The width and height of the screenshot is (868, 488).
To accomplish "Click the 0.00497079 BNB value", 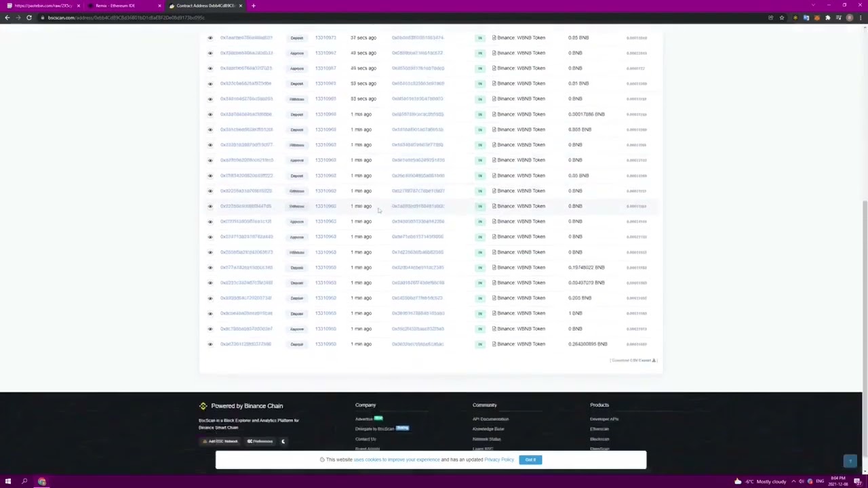I will 587,283.
